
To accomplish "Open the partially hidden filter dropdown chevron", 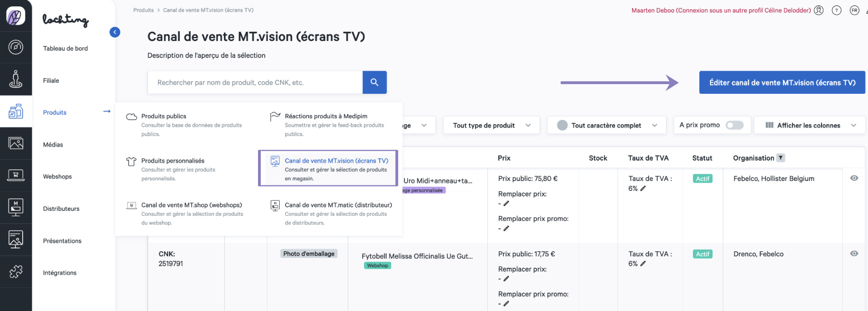I will point(424,125).
